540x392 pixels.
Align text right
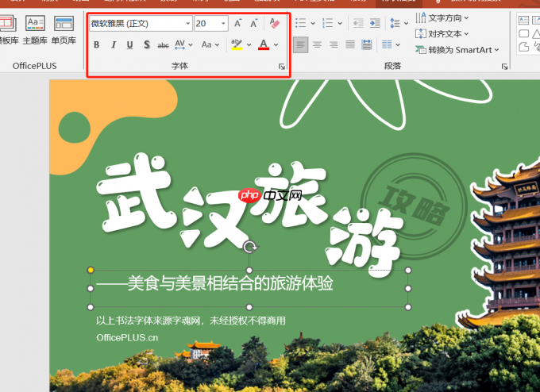pyautogui.click(x=334, y=44)
